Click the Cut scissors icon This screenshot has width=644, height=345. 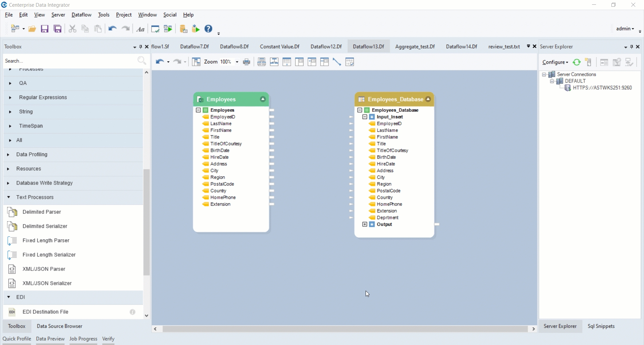click(x=72, y=29)
